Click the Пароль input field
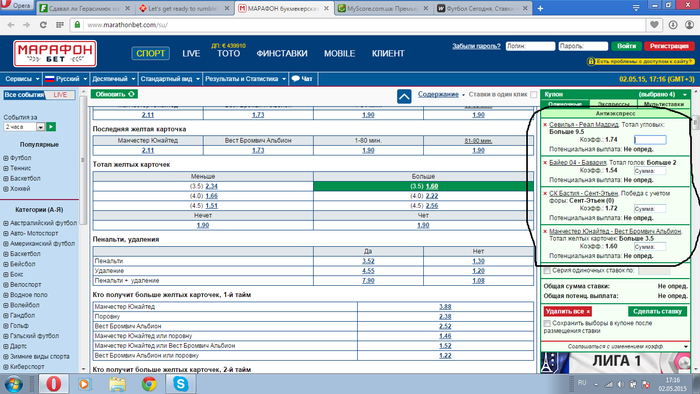The height and width of the screenshot is (394, 700). (583, 46)
